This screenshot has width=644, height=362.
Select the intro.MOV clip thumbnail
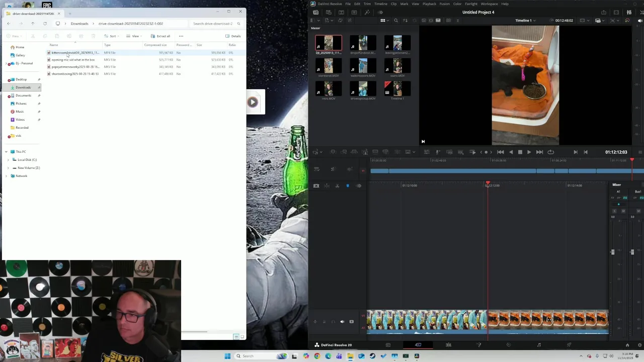click(x=329, y=88)
